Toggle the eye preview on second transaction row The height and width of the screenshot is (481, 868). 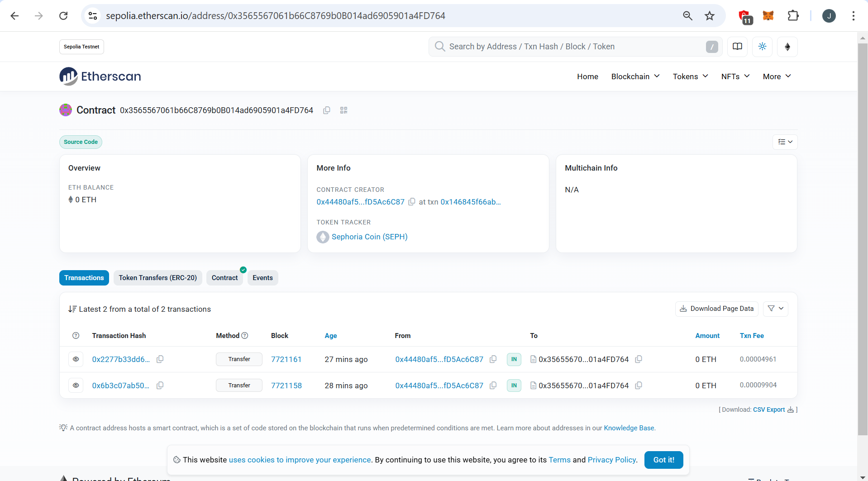[76, 385]
